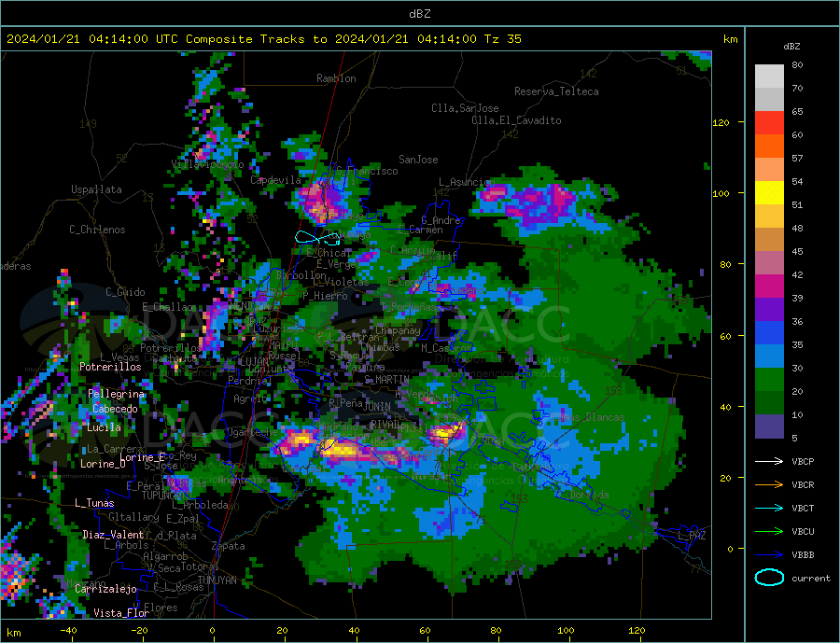Click the 'Vista_Flor' place label
Screen dimensions: 840x643
[121, 613]
